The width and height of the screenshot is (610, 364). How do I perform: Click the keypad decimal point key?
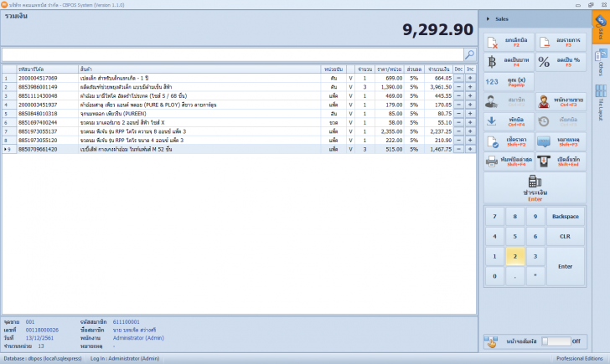click(514, 276)
